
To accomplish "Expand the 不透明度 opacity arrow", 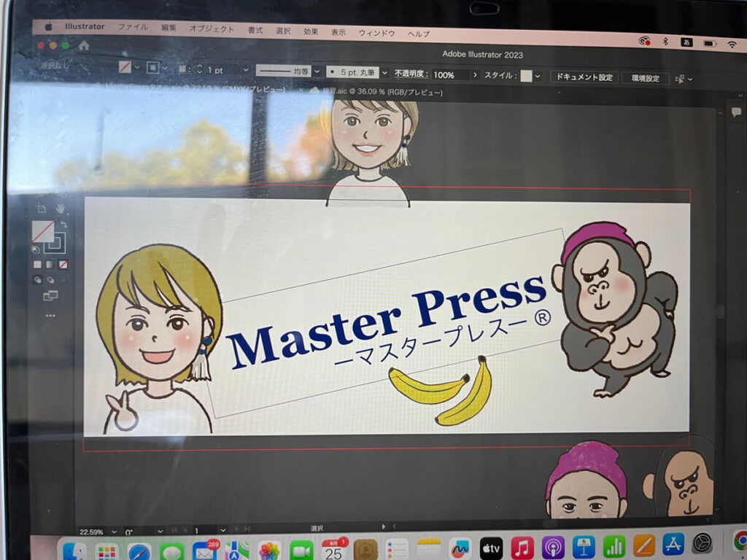I will click(475, 75).
